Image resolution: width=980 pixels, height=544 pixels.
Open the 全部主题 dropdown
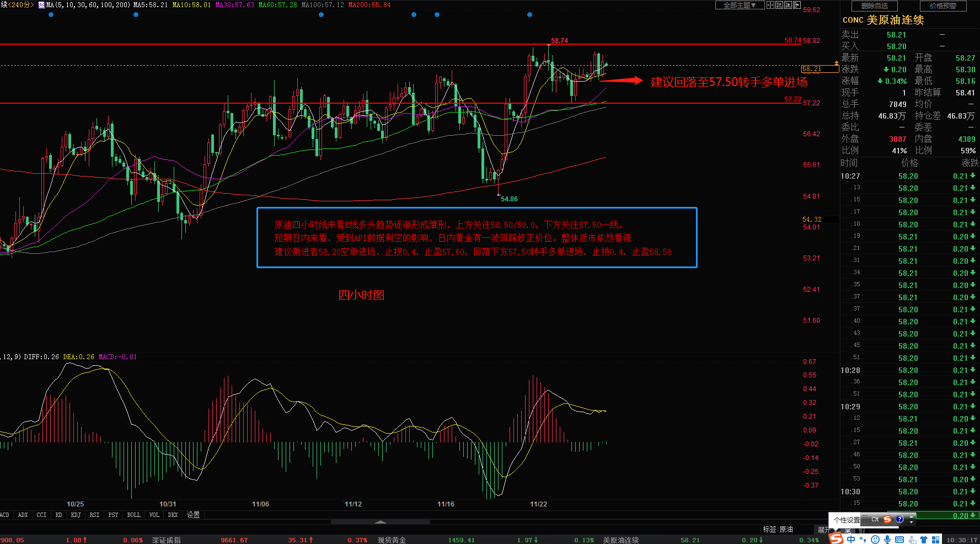[x=740, y=5]
